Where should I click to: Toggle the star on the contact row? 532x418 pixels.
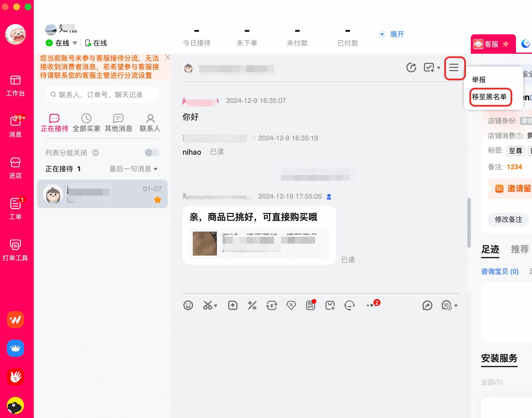158,200
